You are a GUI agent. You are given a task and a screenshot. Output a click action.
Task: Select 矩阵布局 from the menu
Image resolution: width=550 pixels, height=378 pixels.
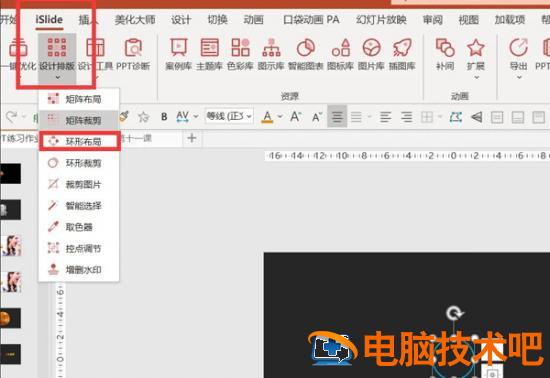point(79,99)
